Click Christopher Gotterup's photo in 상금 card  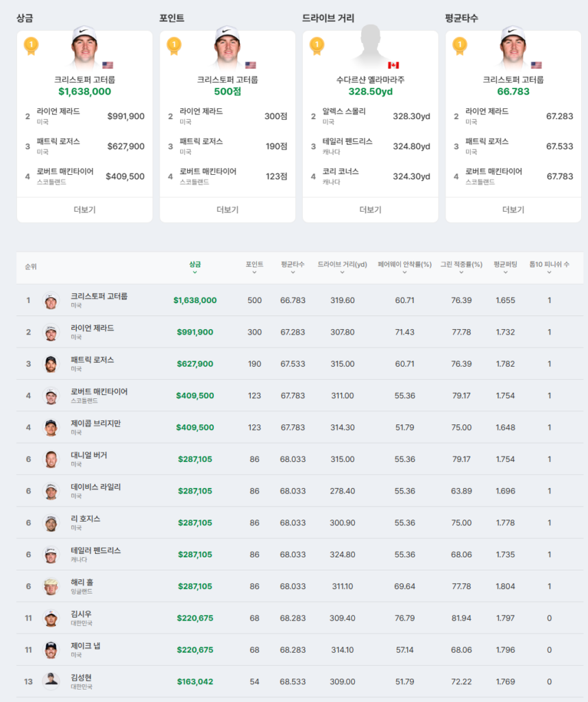84,46
